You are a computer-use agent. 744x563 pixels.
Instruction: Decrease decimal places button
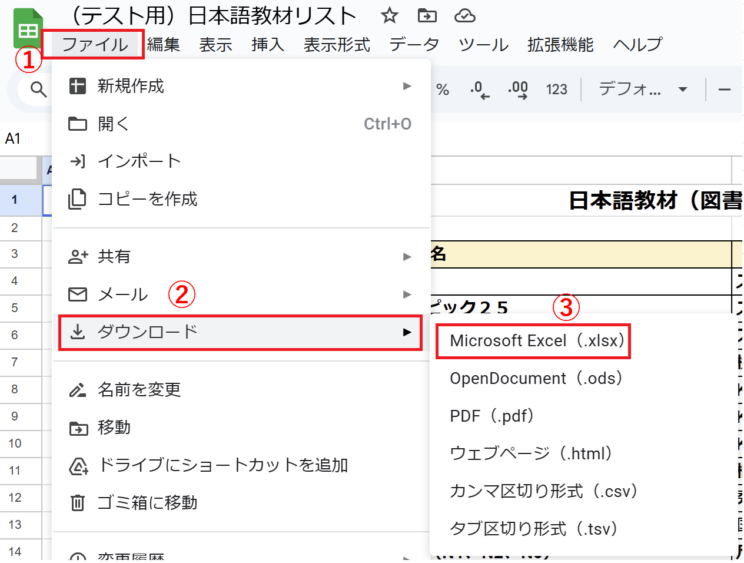[x=480, y=90]
